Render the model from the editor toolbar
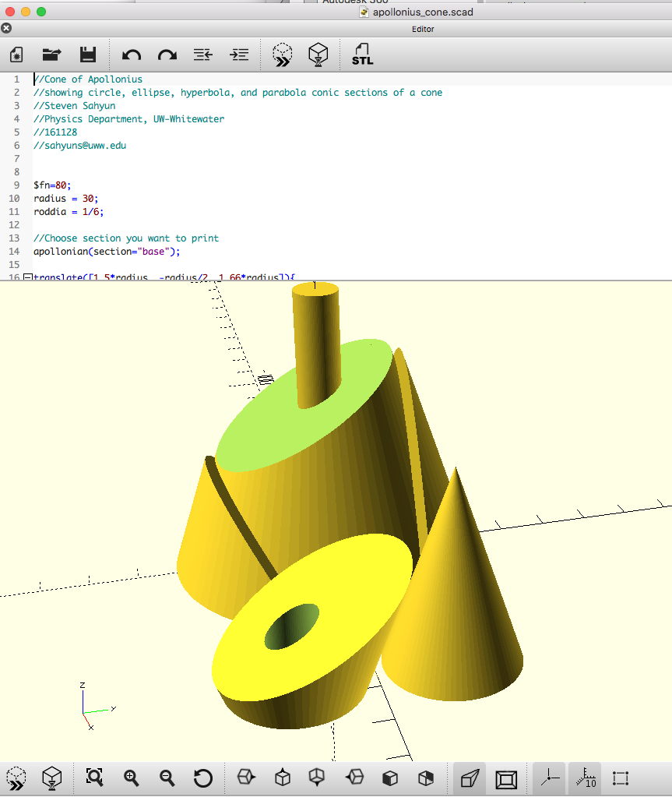 (318, 55)
